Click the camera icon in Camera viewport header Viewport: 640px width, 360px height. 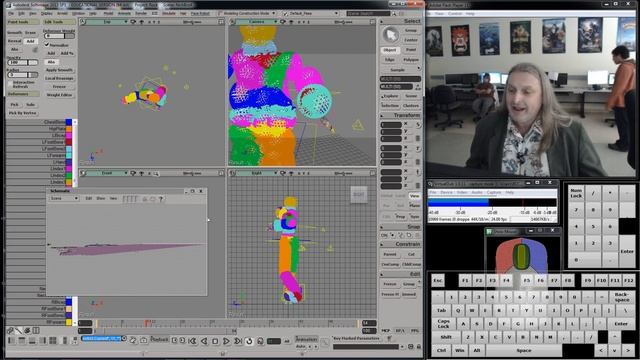282,22
